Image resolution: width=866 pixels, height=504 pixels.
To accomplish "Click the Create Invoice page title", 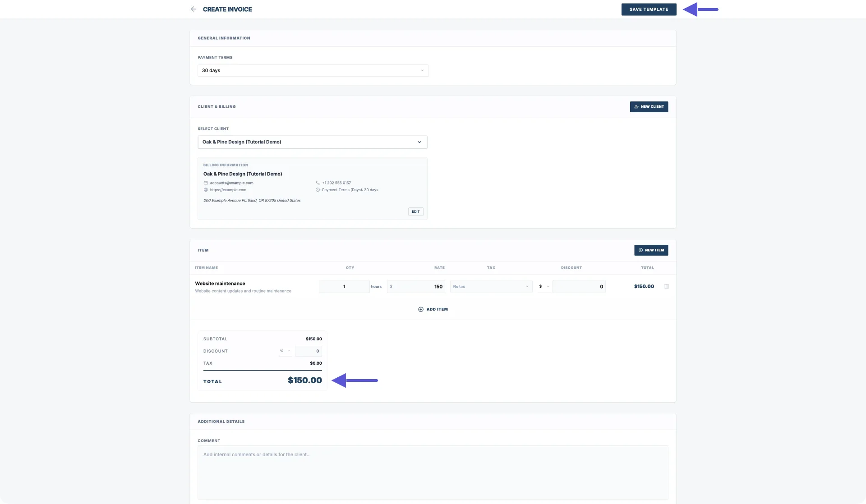I will 227,9.
